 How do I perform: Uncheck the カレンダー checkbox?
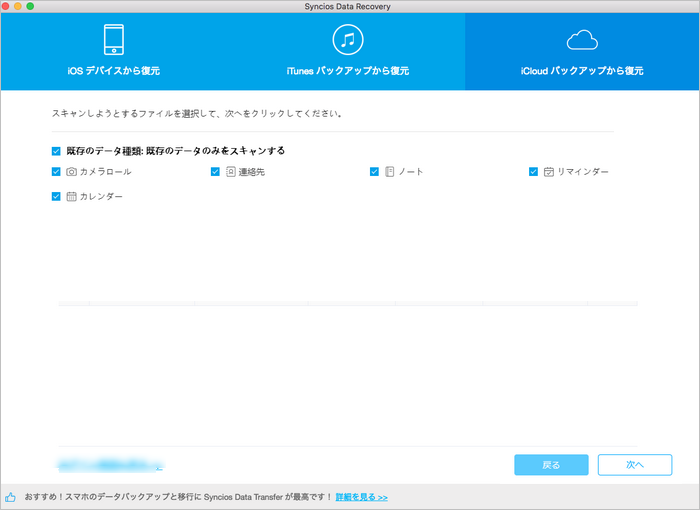click(x=56, y=196)
